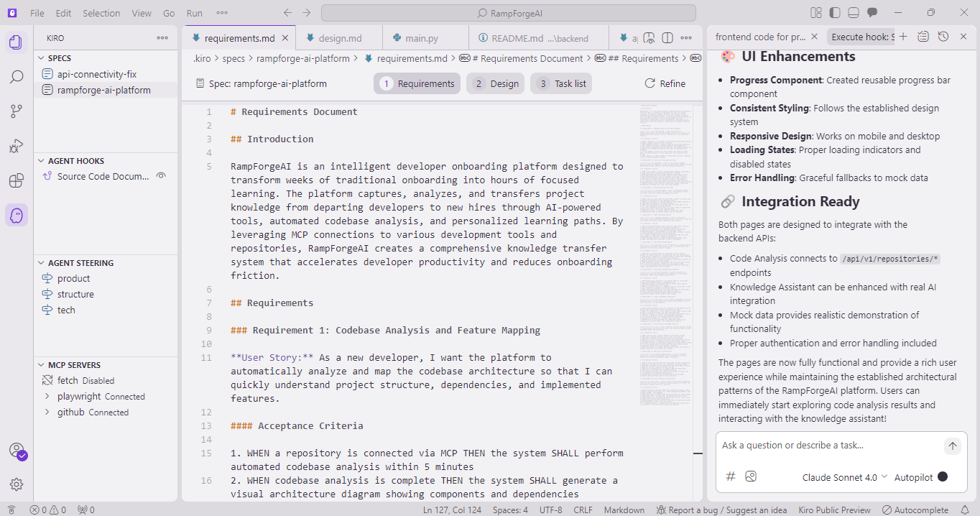
Task: Send the chat message with the arrow
Action: point(952,446)
